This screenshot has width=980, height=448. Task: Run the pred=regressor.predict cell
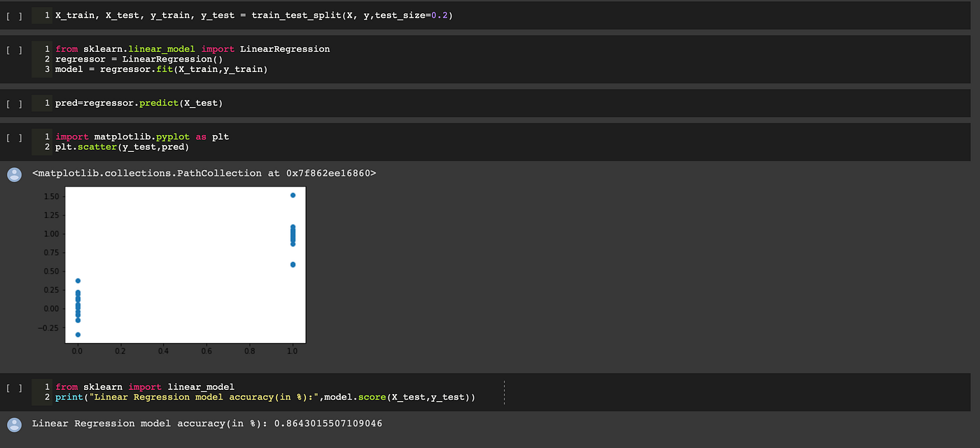14,104
